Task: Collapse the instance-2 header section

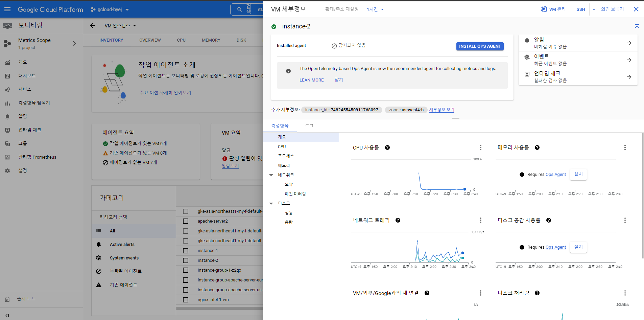Action: pos(637,26)
